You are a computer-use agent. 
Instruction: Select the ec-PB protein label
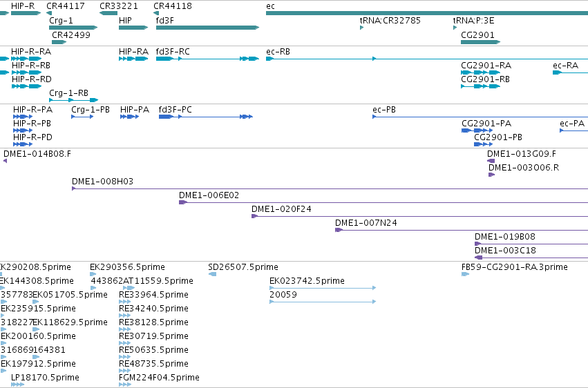pos(384,109)
